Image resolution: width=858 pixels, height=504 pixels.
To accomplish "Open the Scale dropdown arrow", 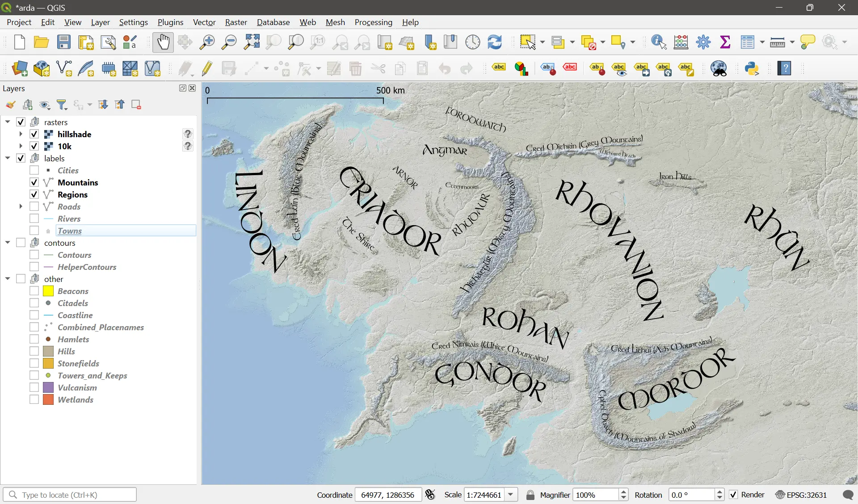I will 511,495.
